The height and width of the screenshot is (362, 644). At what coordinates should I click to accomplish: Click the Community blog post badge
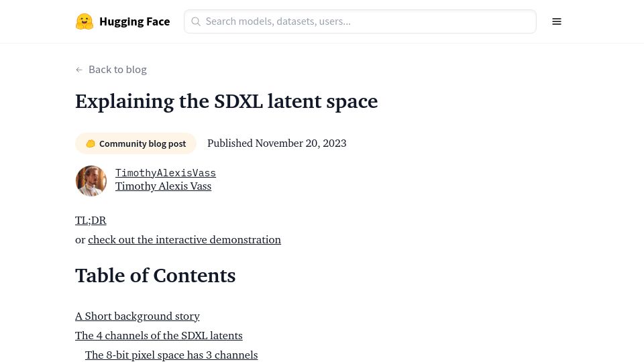click(136, 143)
